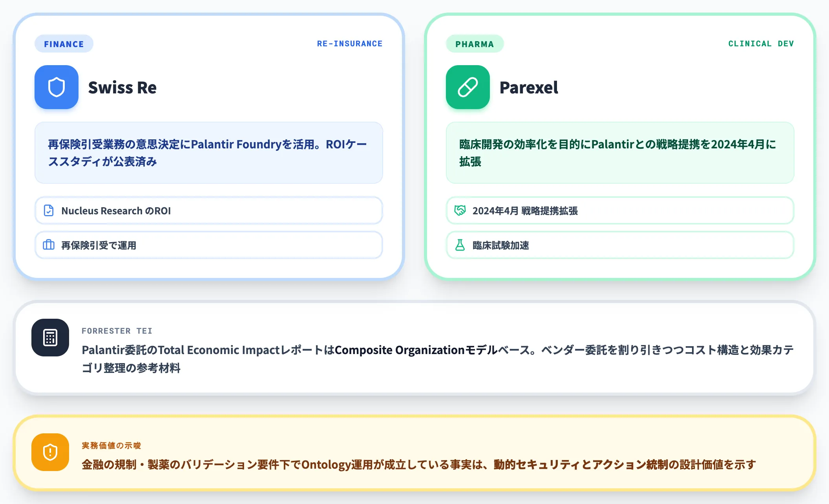Click the briefcase icon in 再保険引受で運用 row
829x504 pixels.
49,245
